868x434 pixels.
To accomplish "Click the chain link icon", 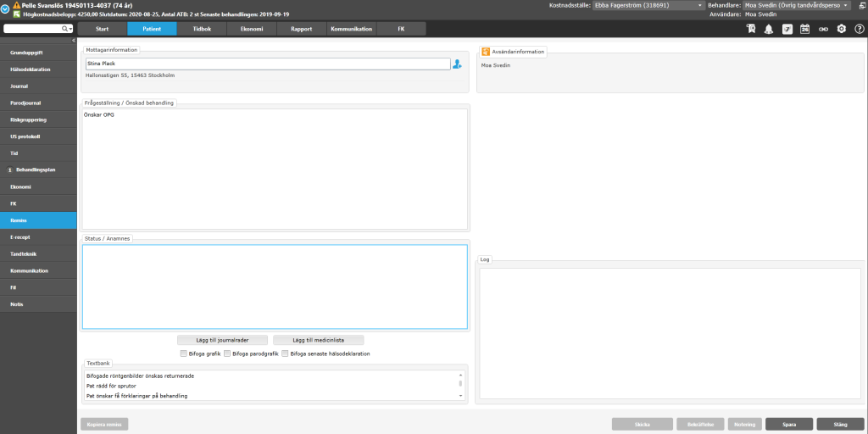I will pos(823,29).
